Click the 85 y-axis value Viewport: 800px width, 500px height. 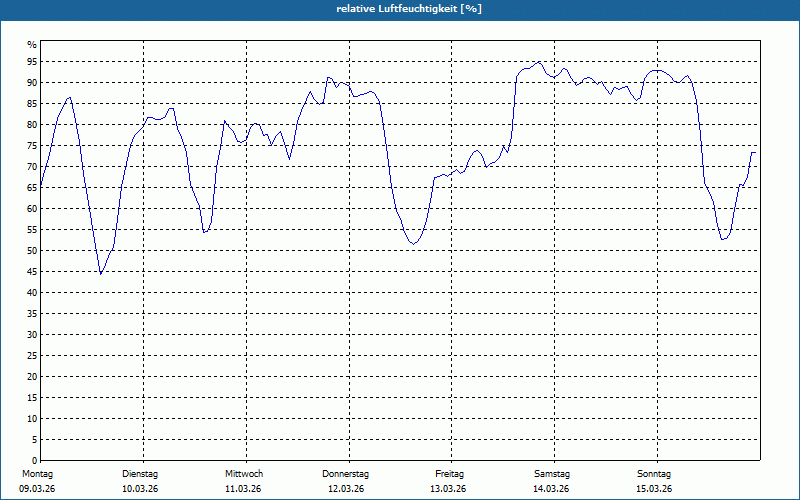point(32,104)
